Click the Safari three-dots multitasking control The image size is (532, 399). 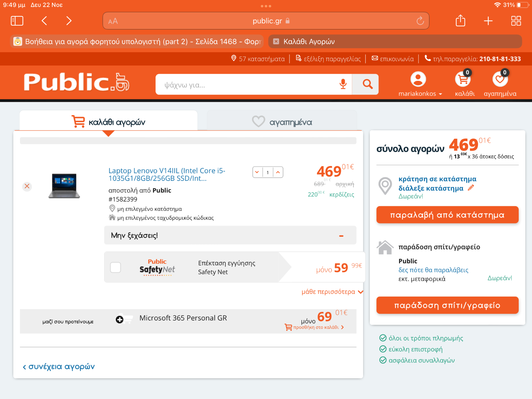266,6
